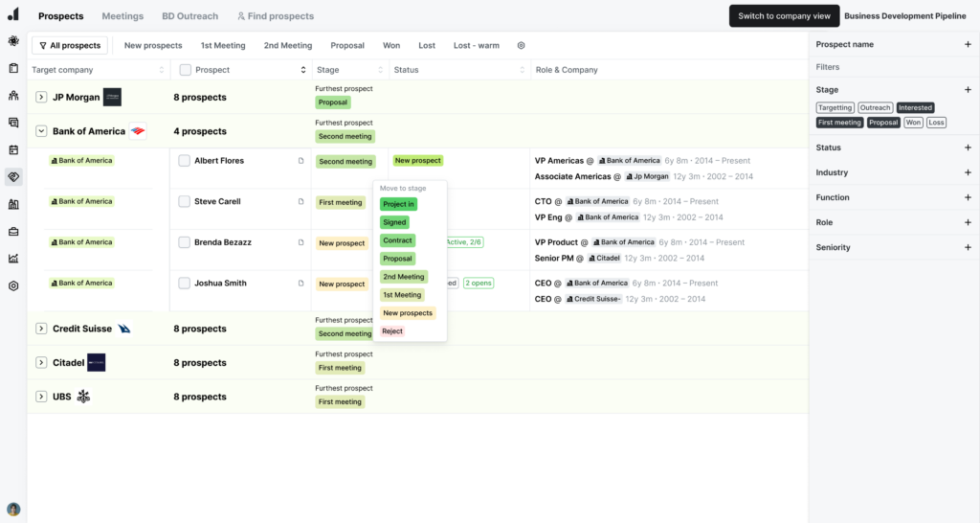The image size is (980, 523).
Task: Click Steve Carell's First meeting stage badge
Action: click(x=341, y=202)
